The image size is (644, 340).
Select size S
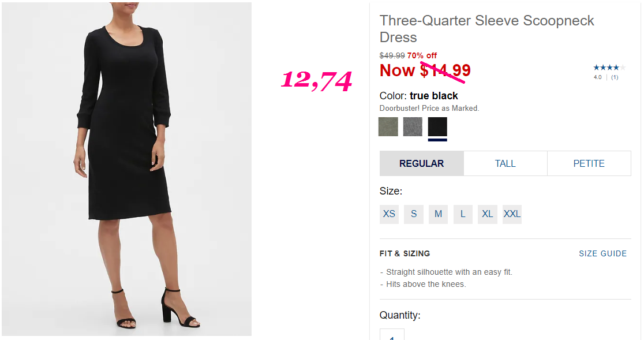[414, 214]
